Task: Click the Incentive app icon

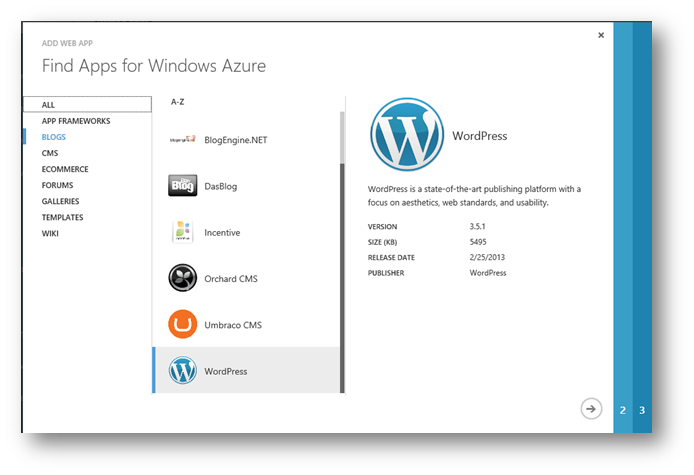Action: tap(182, 232)
